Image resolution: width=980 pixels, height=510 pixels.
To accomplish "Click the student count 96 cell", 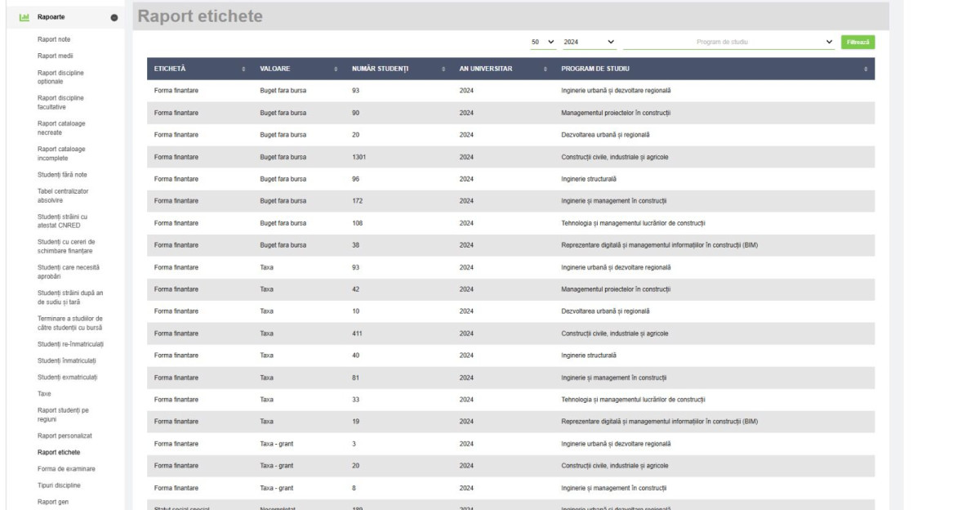I will (x=355, y=179).
